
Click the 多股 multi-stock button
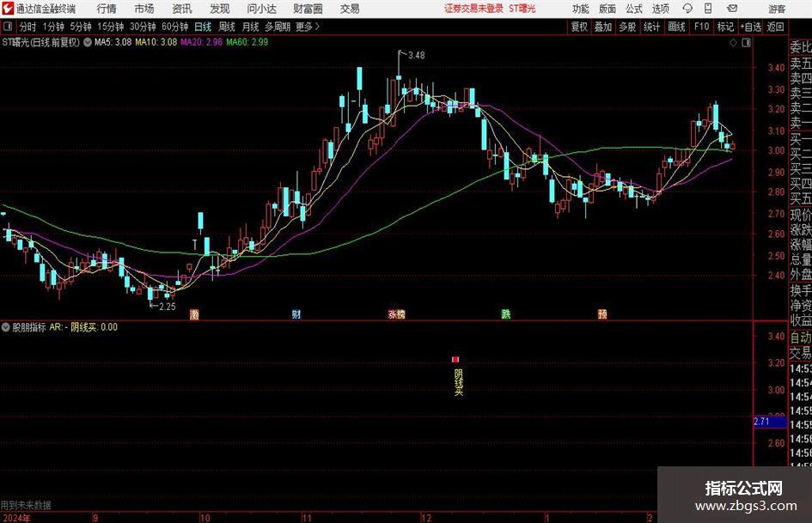point(627,27)
